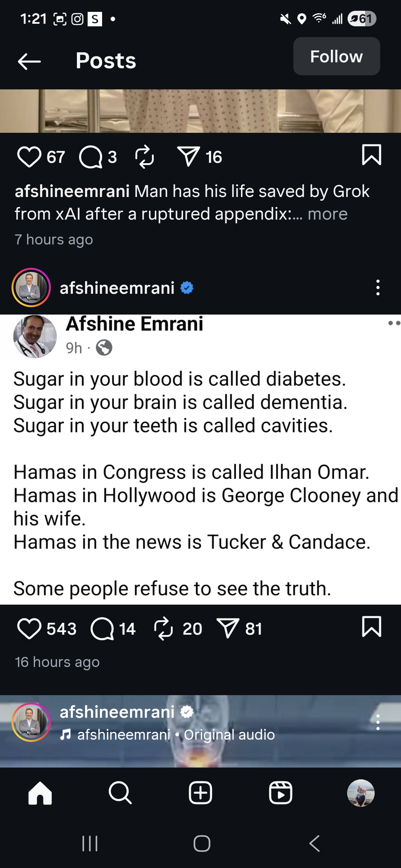Follow afshineemrani with the Follow button

336,56
